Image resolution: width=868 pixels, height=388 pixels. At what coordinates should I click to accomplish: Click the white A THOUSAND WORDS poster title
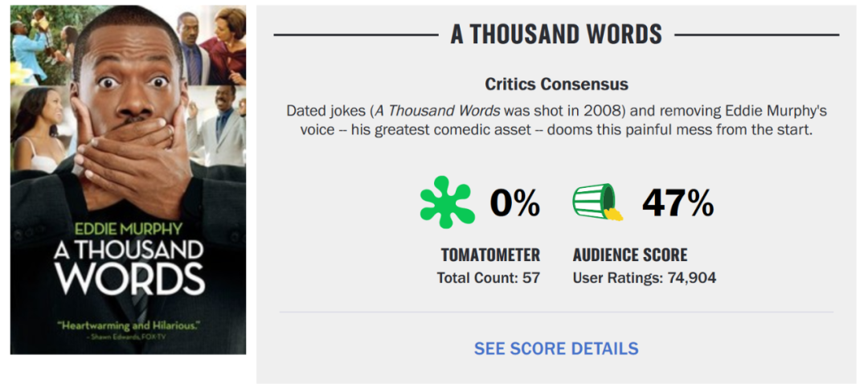129,267
